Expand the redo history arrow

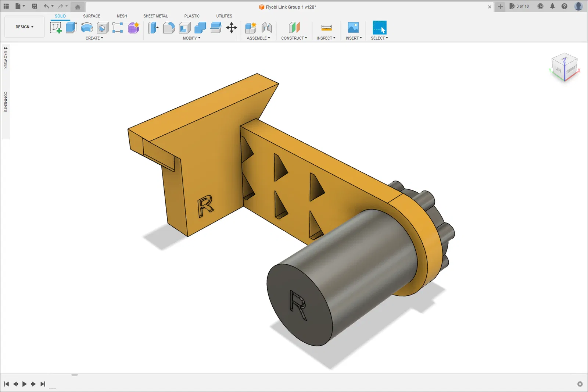67,6
